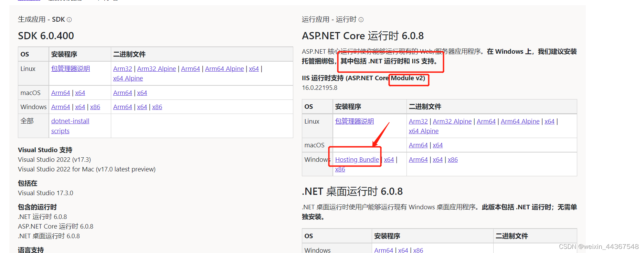The image size is (644, 253).
Task: Click the macOS row label in SDK table
Action: click(x=31, y=93)
